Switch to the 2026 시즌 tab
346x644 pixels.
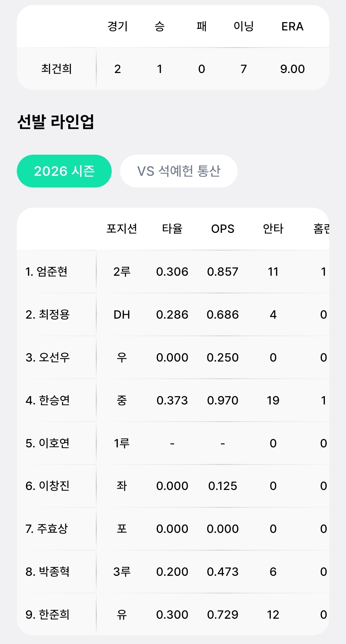coord(64,171)
